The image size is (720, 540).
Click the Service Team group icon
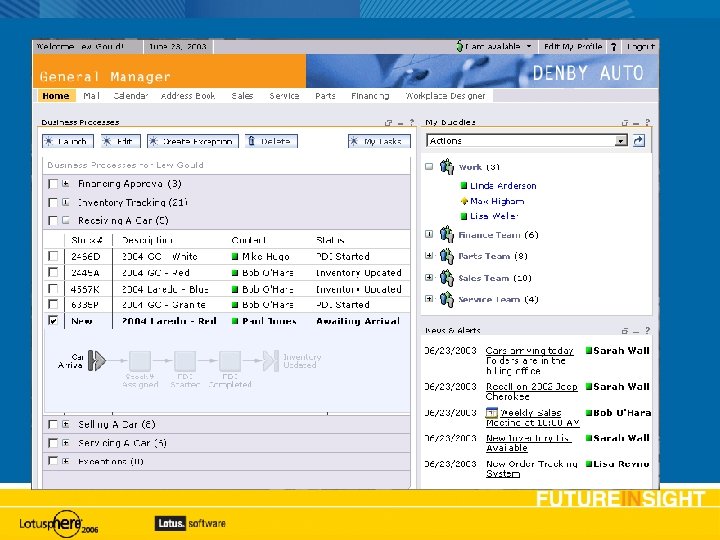click(x=446, y=299)
